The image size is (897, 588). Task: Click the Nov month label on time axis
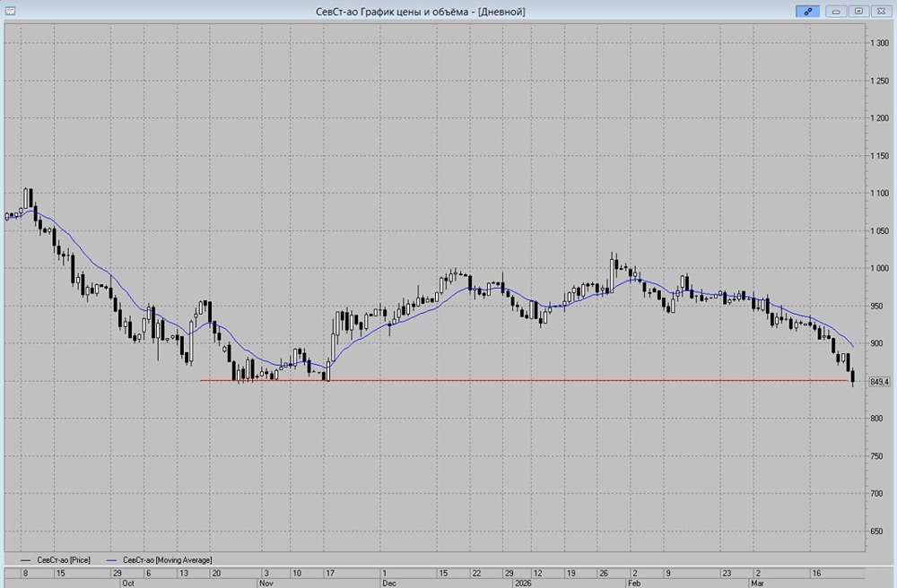tap(266, 582)
